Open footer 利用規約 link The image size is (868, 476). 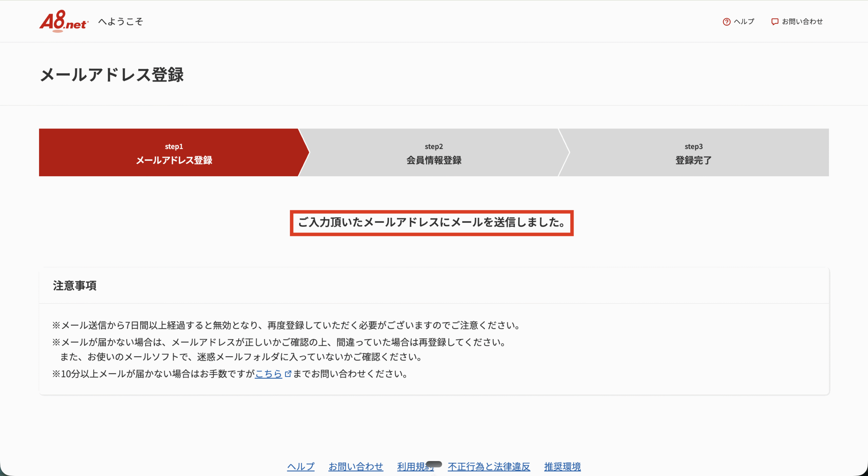coord(415,467)
